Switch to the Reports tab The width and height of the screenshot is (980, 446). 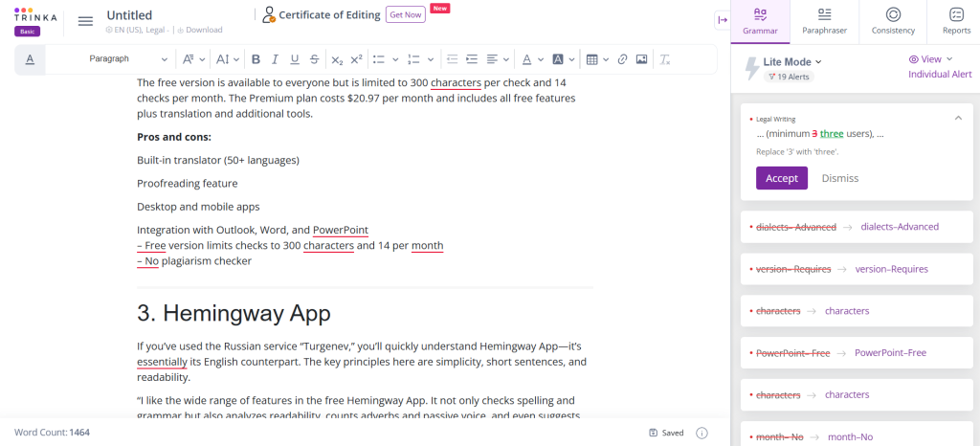956,21
